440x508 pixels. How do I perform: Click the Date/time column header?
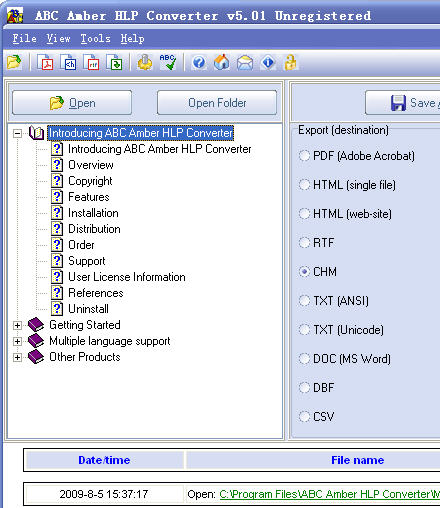(x=104, y=460)
